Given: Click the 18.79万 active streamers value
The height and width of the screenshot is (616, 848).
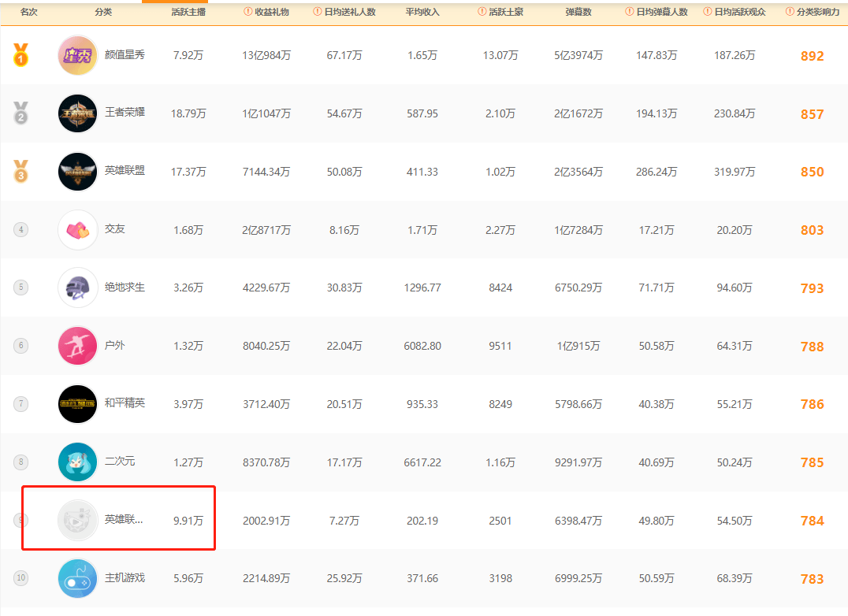Looking at the screenshot, I should coord(188,113).
